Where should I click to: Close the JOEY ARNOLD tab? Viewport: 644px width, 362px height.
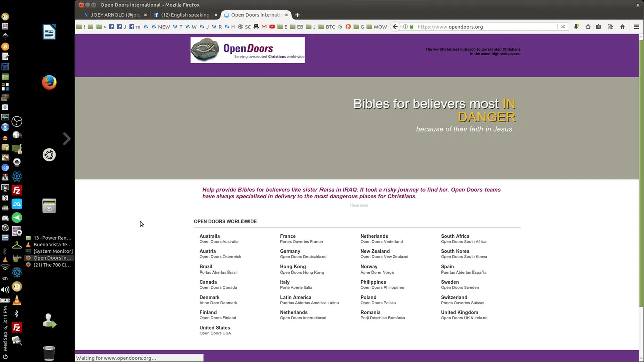tap(146, 15)
